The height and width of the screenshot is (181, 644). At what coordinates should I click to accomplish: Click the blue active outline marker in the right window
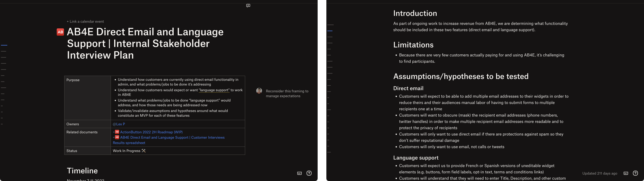330,31
